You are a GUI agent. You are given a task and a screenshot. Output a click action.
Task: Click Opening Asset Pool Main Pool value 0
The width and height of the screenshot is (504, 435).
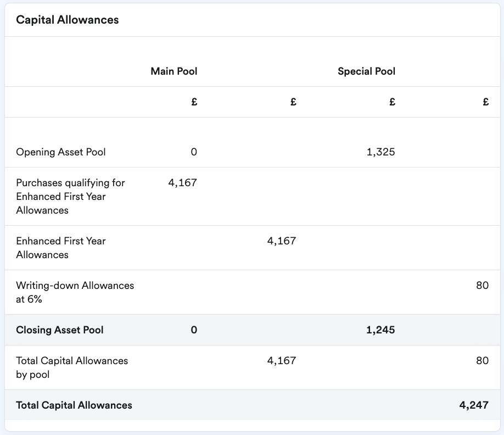194,152
